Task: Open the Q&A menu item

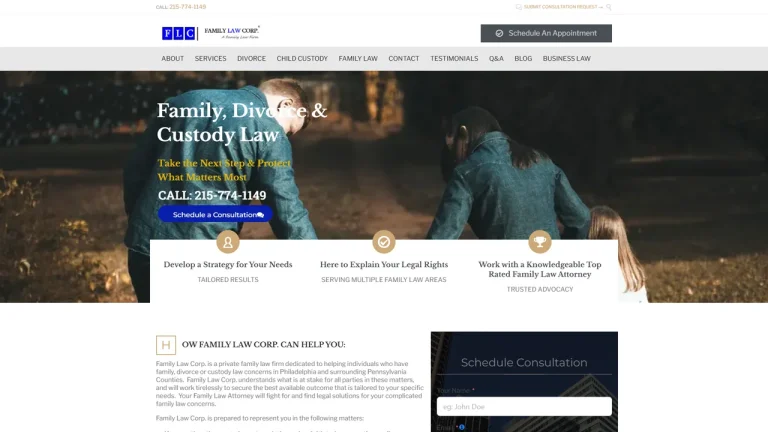Action: pos(496,58)
